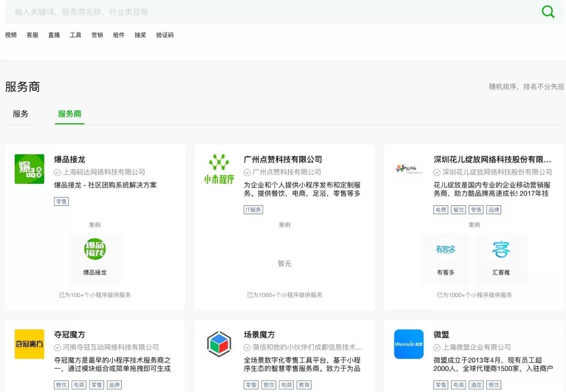Filter by 视频 keyword link
This screenshot has width=566, height=392.
click(11, 35)
